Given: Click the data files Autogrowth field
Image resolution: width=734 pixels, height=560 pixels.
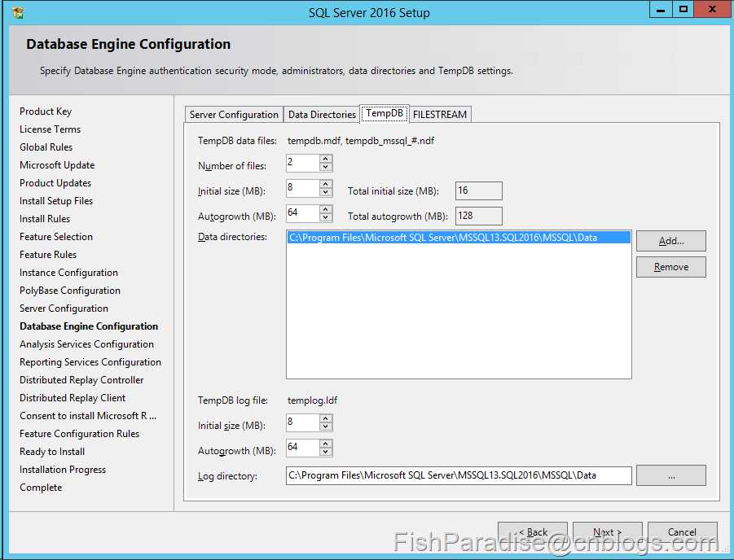Looking at the screenshot, I should click(x=303, y=213).
